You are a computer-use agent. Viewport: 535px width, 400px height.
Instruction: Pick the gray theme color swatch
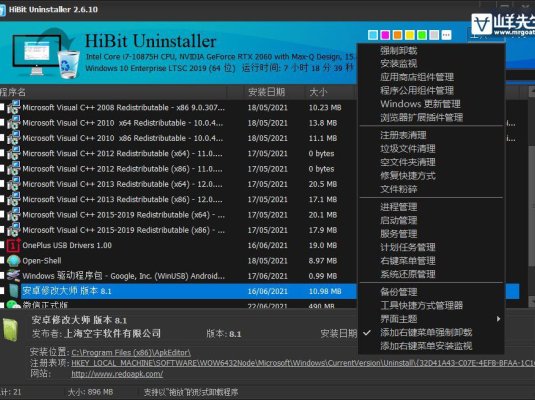pyautogui.click(x=434, y=35)
